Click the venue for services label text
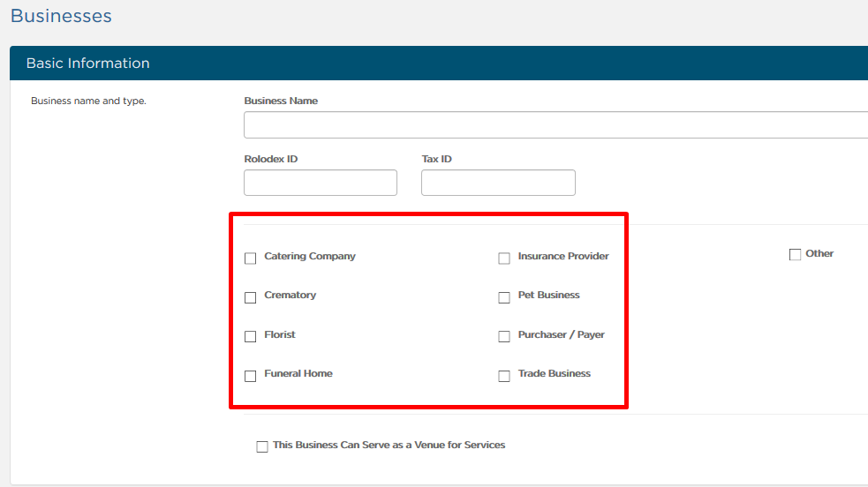The height and width of the screenshot is (487, 868). [x=389, y=445]
